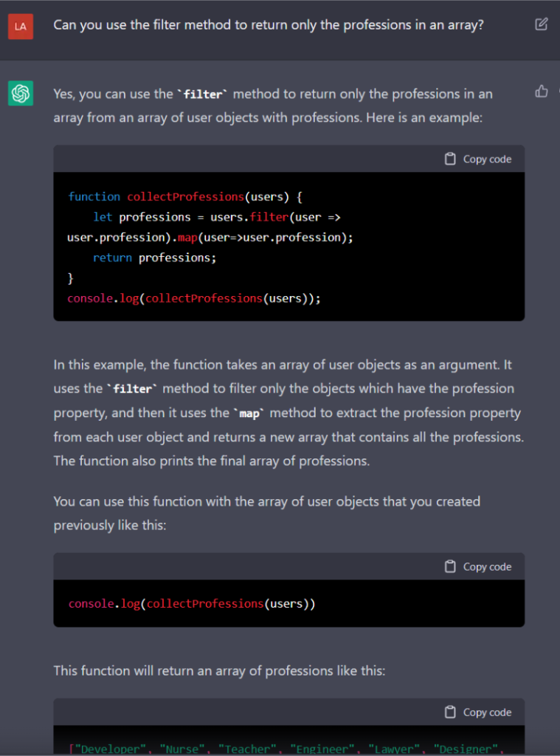The height and width of the screenshot is (756, 560).
Task: Click the edit message pencil icon
Action: (x=541, y=24)
